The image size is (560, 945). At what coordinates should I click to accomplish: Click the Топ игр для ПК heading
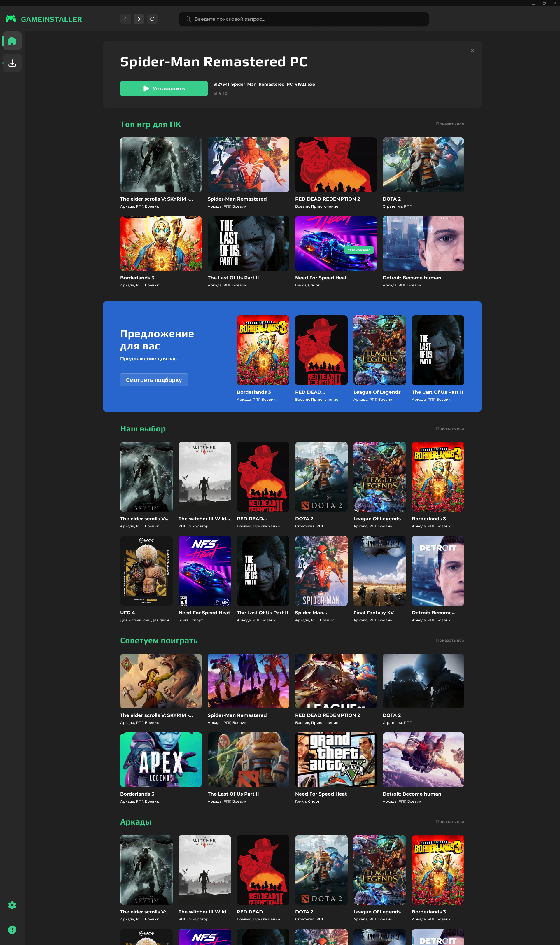click(150, 125)
